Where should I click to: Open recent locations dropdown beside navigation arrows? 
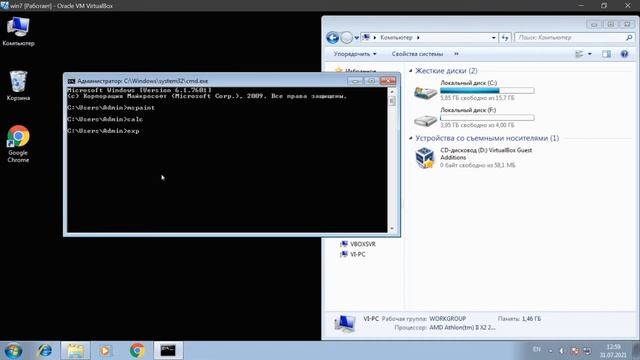[x=356, y=38]
